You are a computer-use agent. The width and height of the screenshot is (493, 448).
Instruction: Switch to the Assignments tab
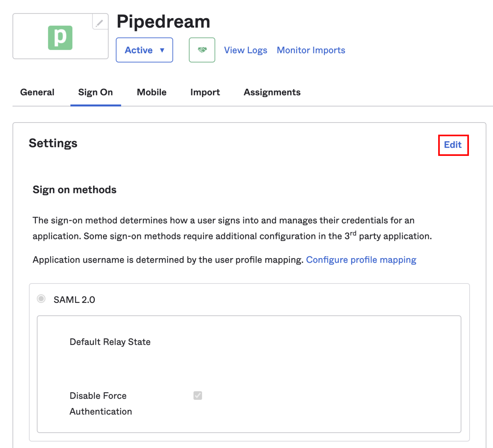272,92
